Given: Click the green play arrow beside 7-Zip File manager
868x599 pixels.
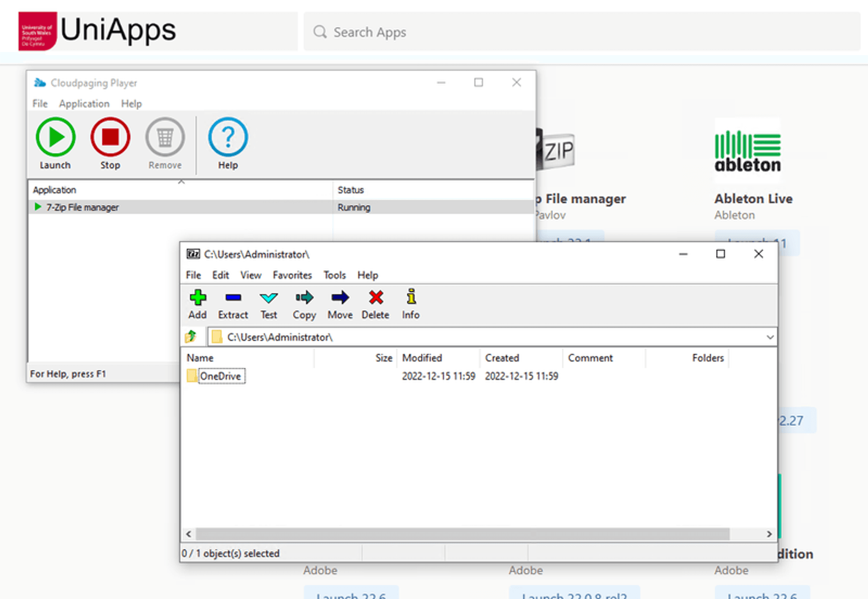Looking at the screenshot, I should click(38, 207).
